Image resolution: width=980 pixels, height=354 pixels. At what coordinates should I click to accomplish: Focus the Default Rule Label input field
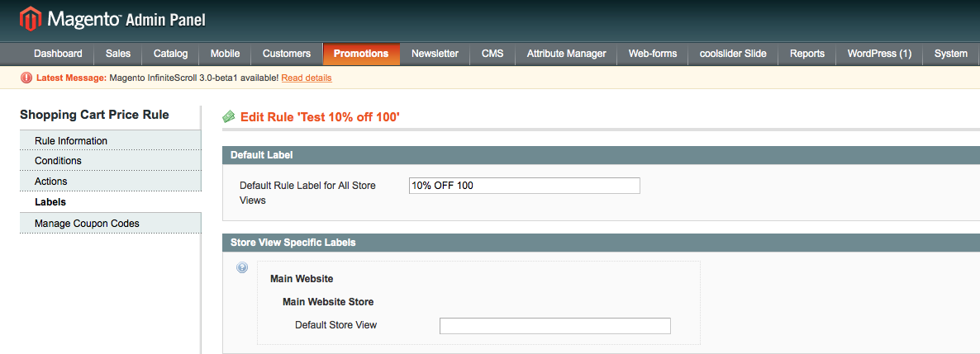pyautogui.click(x=525, y=186)
